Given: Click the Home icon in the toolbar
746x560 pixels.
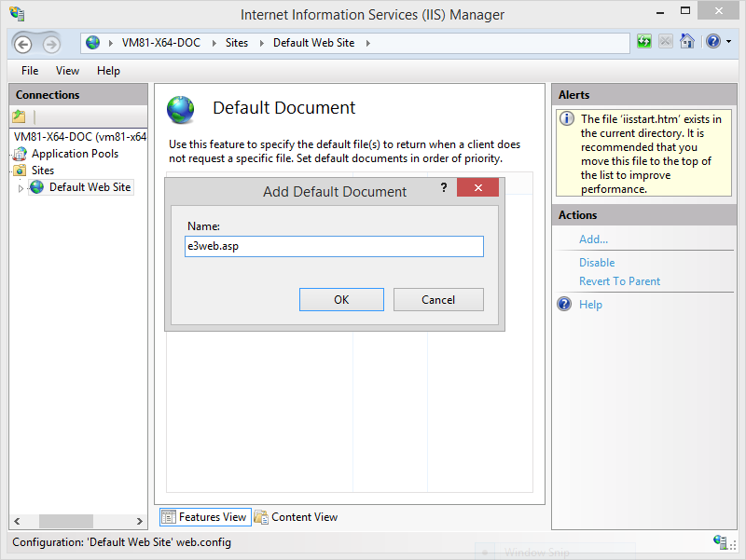Looking at the screenshot, I should coord(687,42).
